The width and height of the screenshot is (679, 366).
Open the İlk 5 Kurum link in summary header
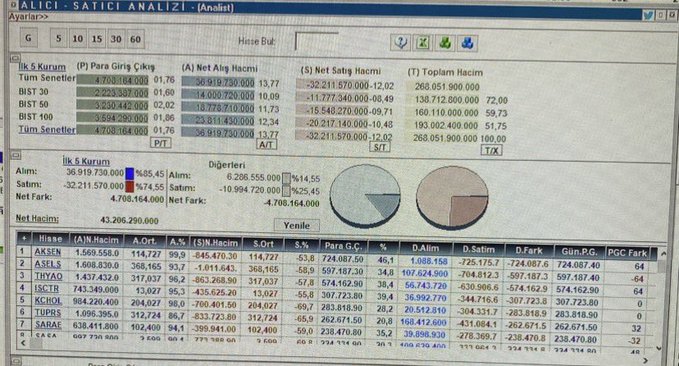click(x=42, y=67)
